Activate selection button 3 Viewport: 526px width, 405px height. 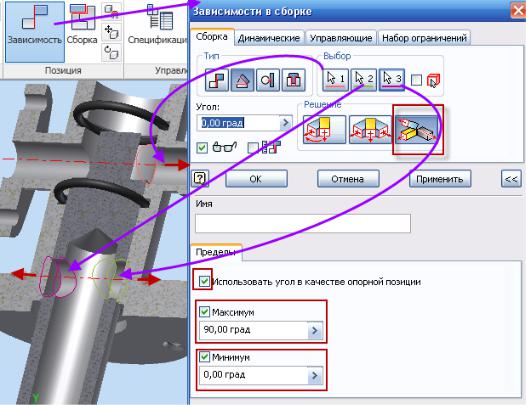point(392,80)
